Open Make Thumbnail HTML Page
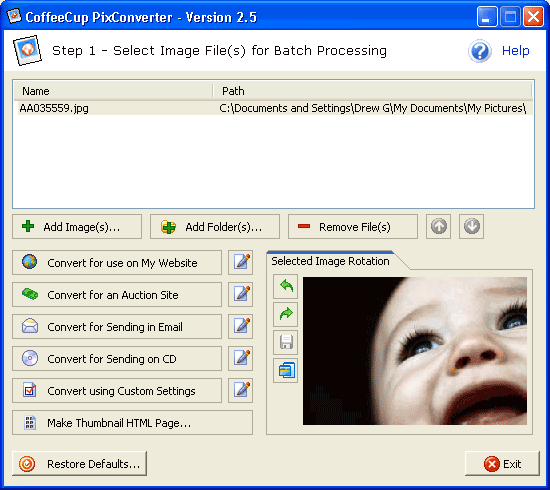The width and height of the screenshot is (550, 490). coord(133,423)
